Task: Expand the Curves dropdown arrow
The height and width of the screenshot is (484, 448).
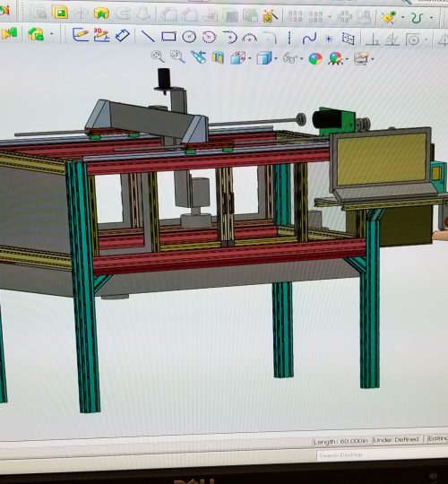Action: 431,18
